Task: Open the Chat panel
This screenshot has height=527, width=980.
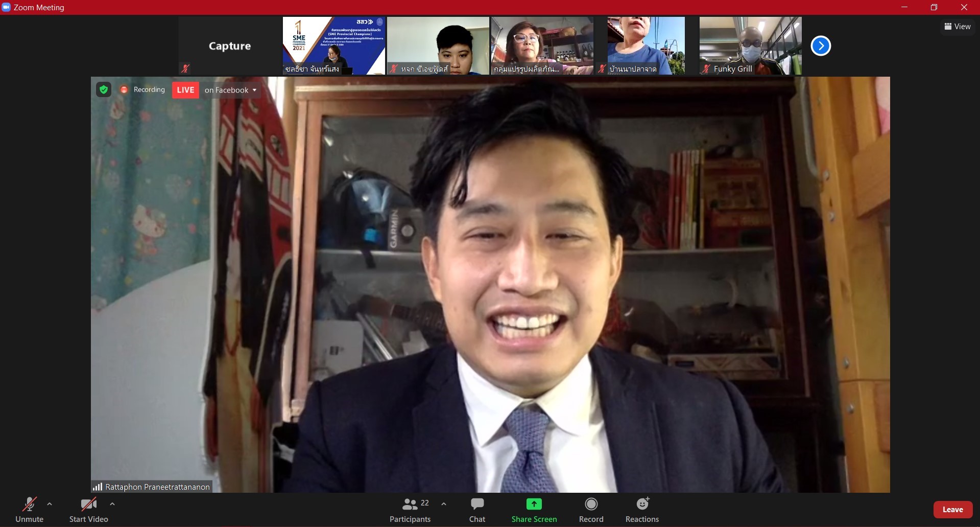Action: coord(477,510)
